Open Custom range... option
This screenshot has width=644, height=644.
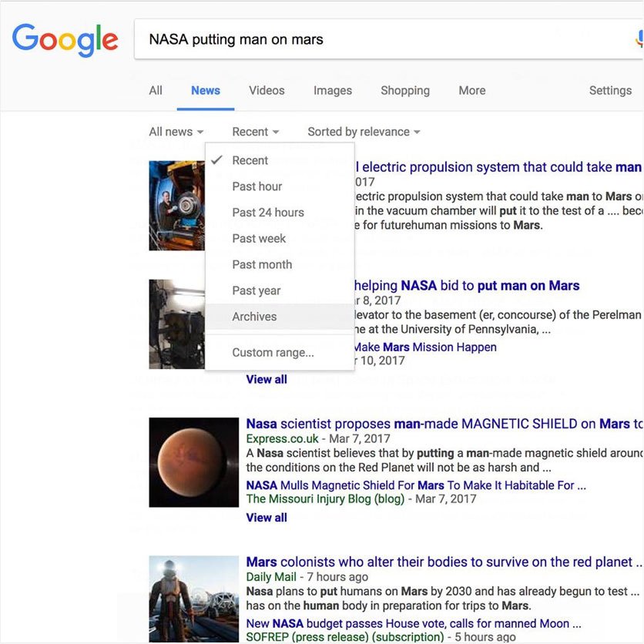pos(280,352)
